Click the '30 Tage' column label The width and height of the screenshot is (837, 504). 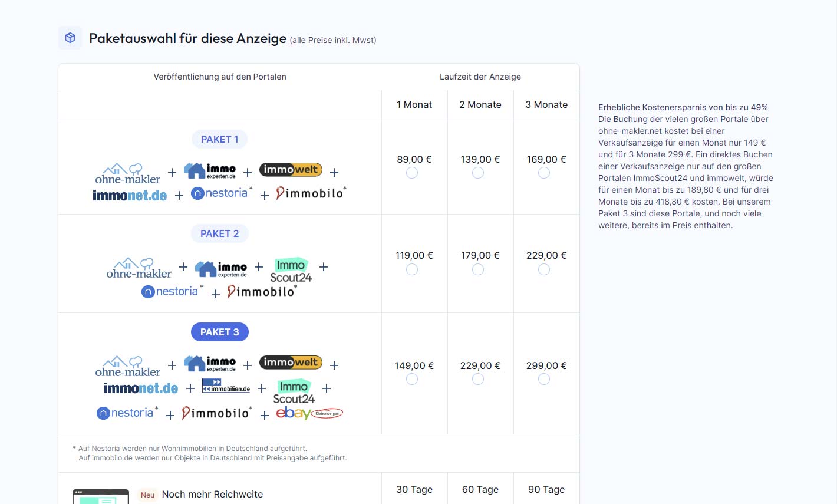click(414, 489)
